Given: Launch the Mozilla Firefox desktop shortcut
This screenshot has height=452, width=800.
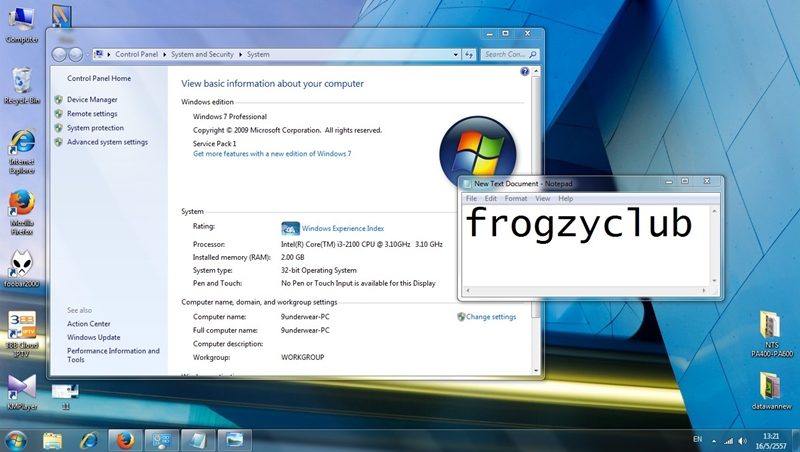Looking at the screenshot, I should click(21, 212).
